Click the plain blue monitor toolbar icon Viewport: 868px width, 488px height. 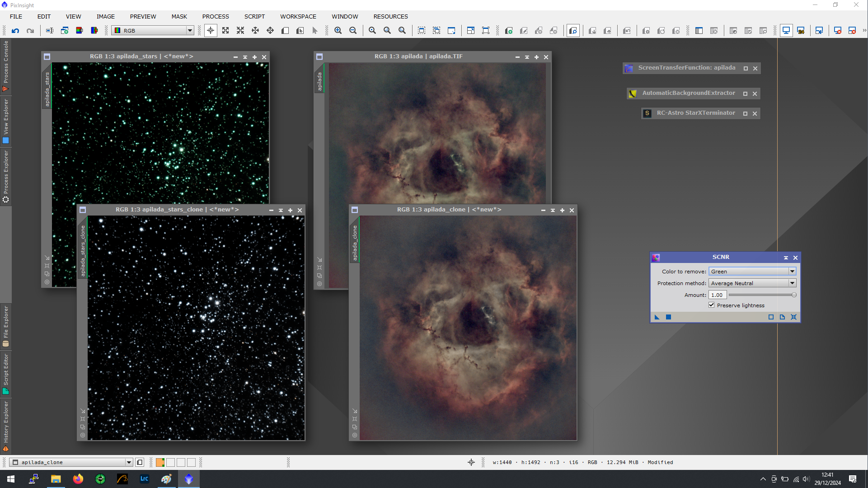point(786,31)
